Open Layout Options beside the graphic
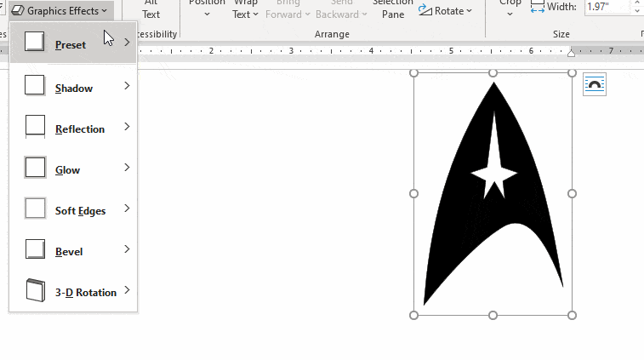Image resolution: width=644 pixels, height=360 pixels. pos(595,85)
